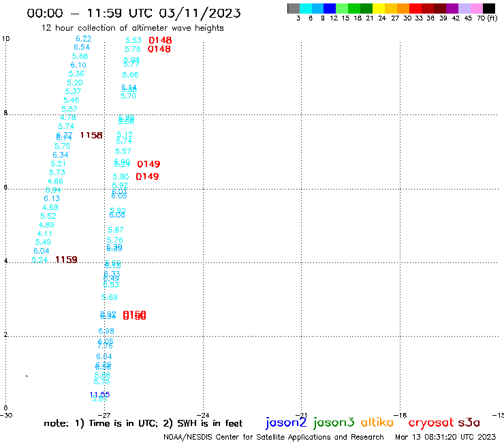504x443 pixels.
Task: Click the 4.78 wave height value
Action: (68, 117)
